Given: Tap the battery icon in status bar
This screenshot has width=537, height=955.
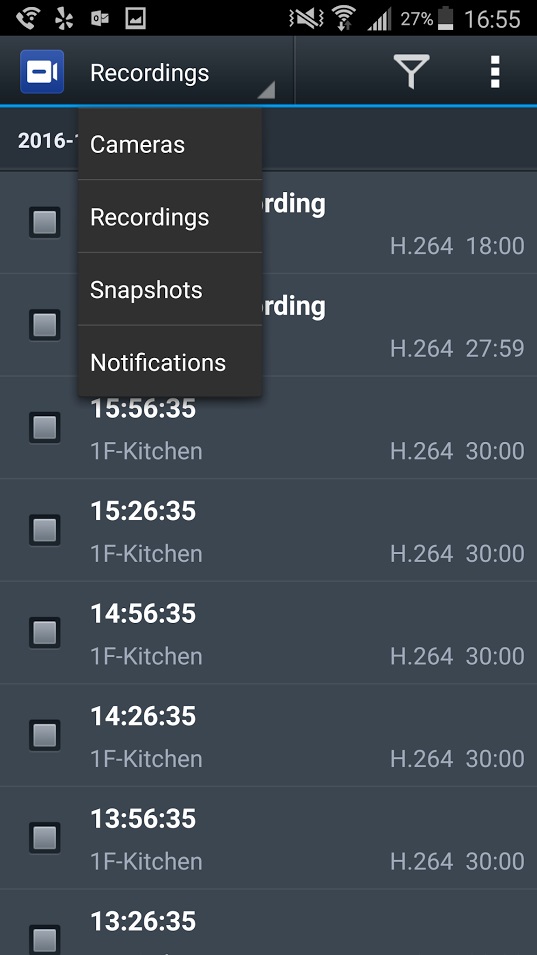Looking at the screenshot, I should 446,18.
